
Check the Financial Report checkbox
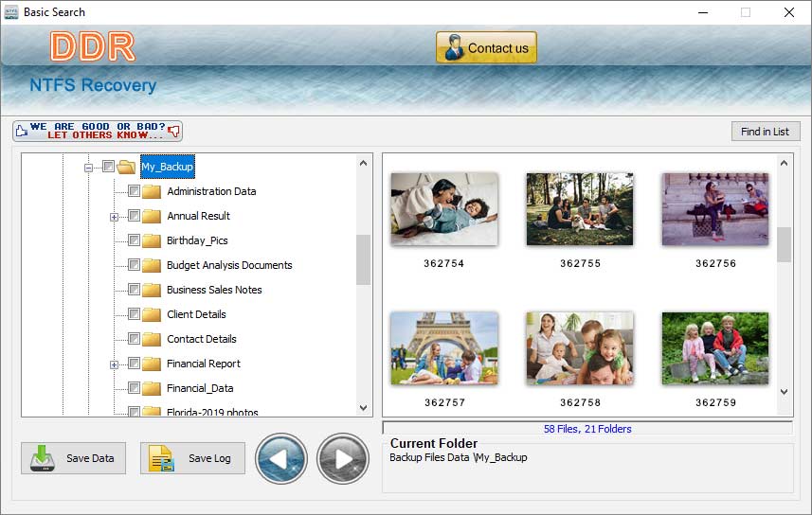coord(134,363)
